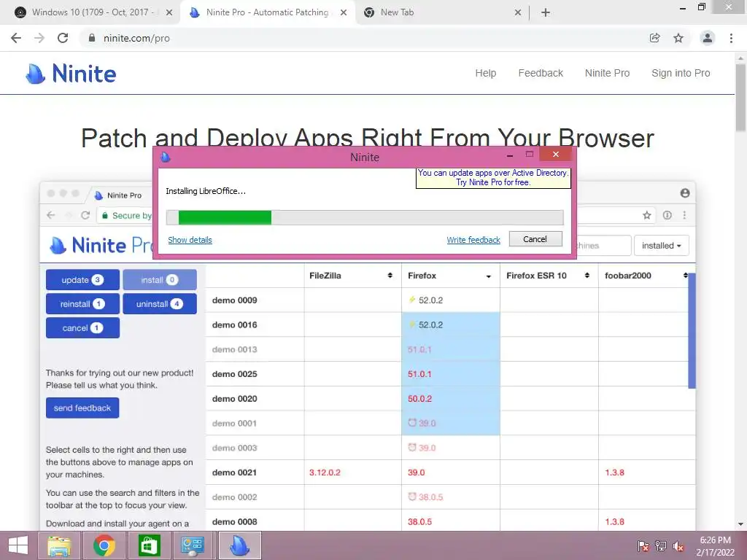Click the install 0 button
The image size is (747, 560).
click(160, 279)
